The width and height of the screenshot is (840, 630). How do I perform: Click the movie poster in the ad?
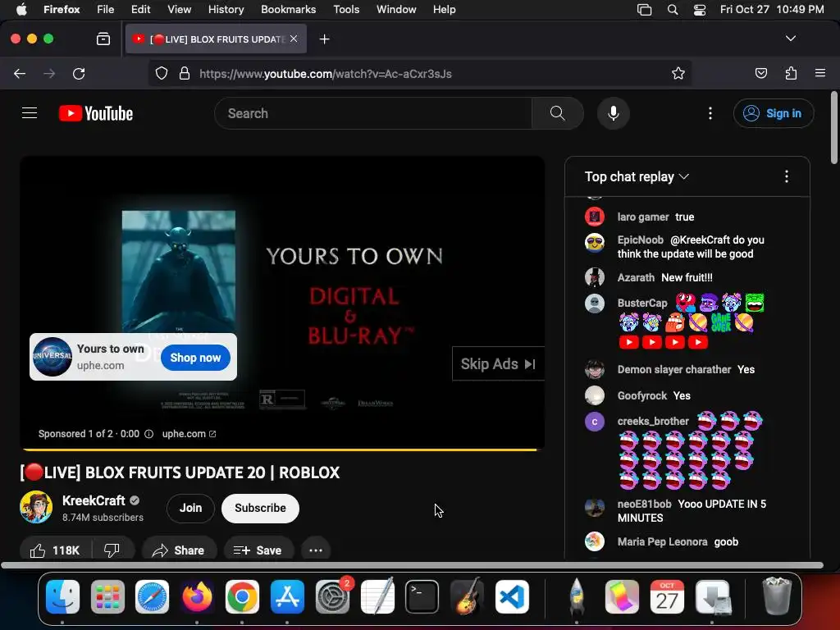click(x=178, y=271)
